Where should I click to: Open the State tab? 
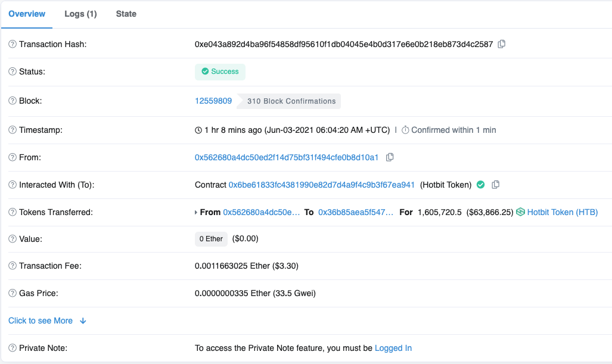(126, 14)
